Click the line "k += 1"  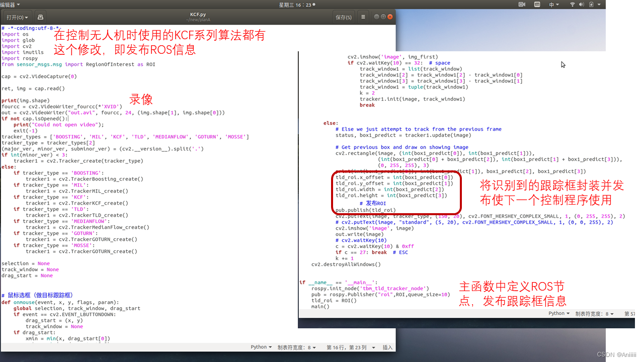tap(345, 258)
